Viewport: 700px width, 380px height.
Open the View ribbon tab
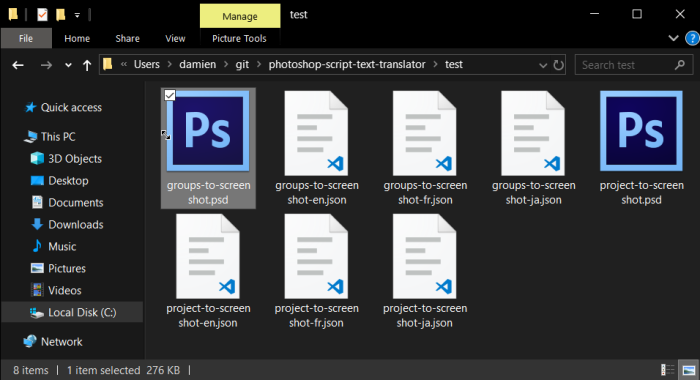tap(175, 38)
